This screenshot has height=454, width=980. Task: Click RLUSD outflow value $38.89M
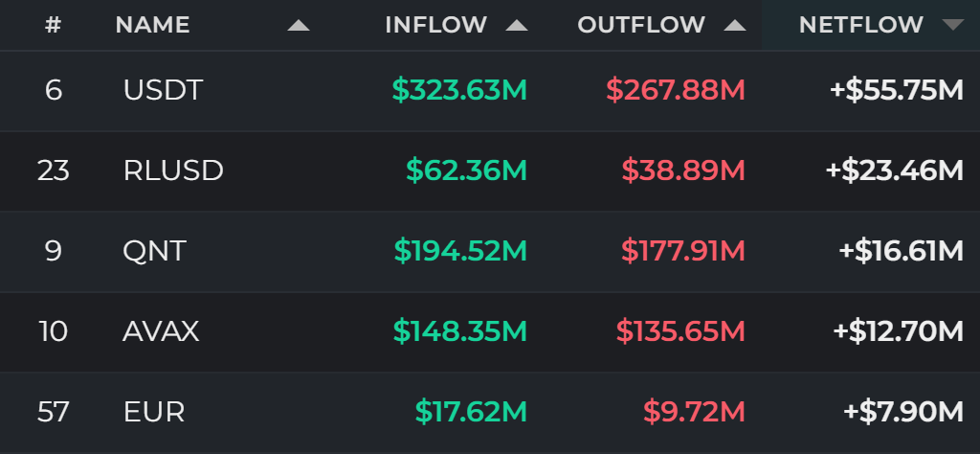pos(683,170)
